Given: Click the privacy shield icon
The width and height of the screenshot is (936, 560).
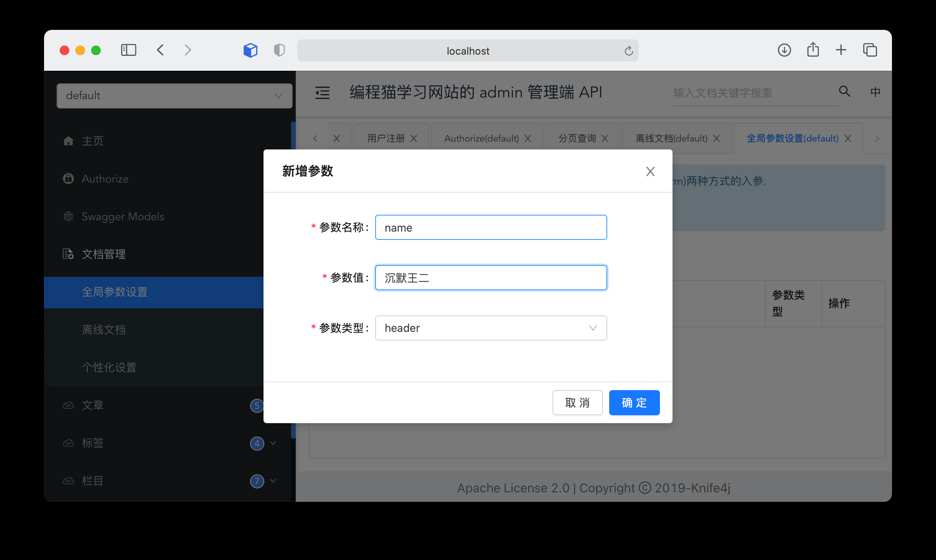Looking at the screenshot, I should point(279,50).
